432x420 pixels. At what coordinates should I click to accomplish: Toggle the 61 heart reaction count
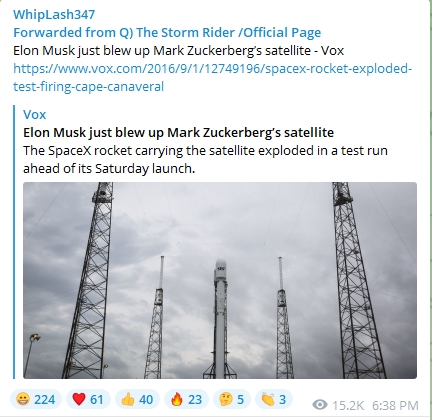pos(97,399)
